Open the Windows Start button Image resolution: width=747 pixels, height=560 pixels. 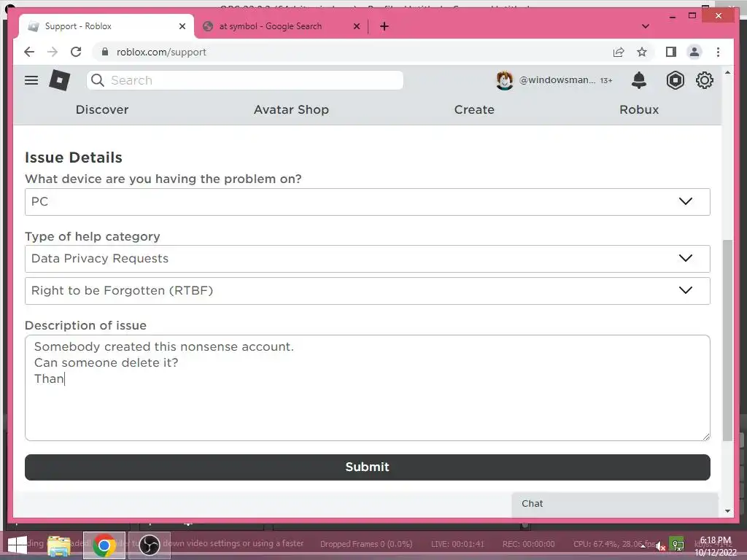point(18,545)
